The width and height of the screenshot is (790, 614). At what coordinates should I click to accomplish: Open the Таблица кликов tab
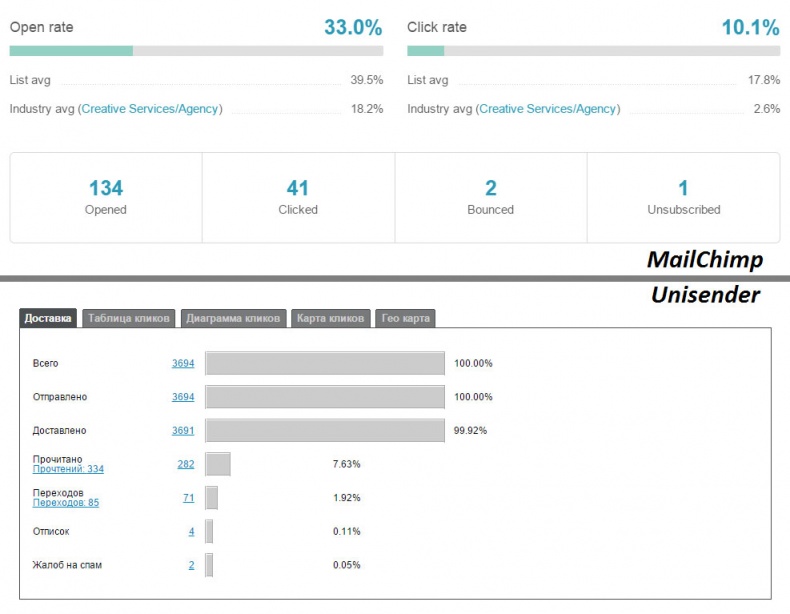(129, 318)
